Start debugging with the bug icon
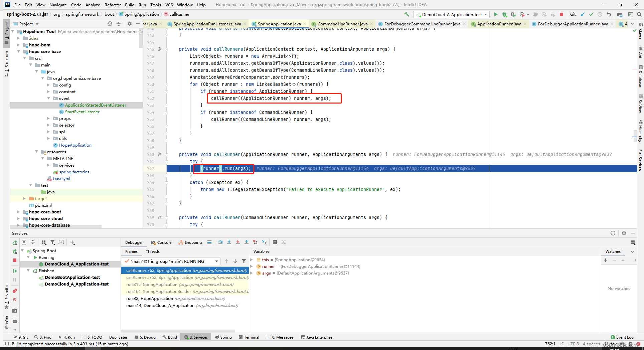This screenshot has width=644, height=350. tap(504, 14)
